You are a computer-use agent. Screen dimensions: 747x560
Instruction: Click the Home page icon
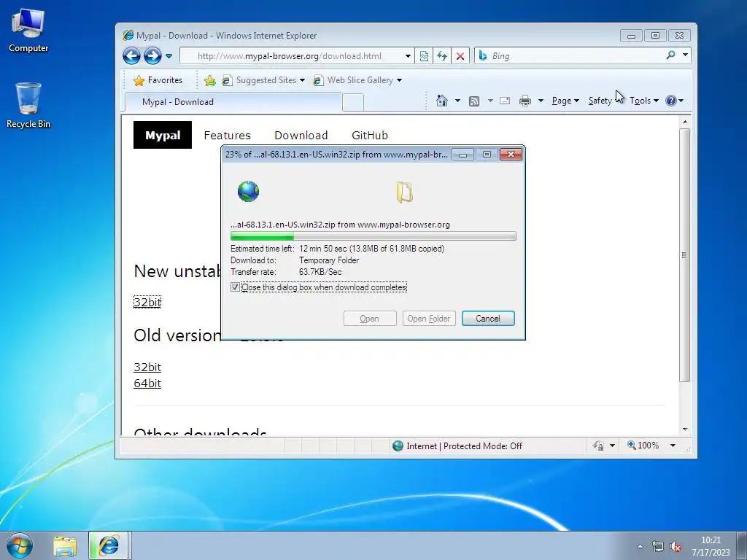point(442,101)
